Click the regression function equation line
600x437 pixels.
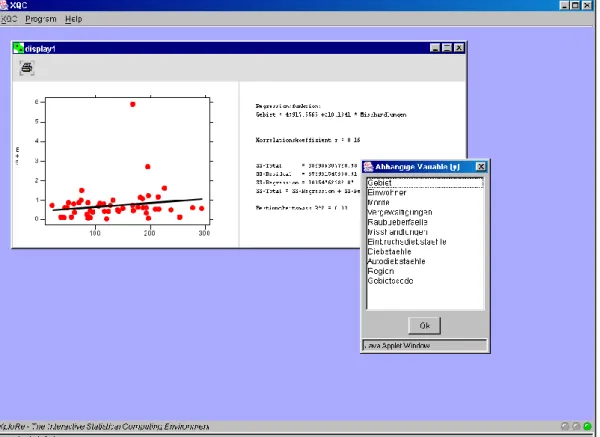[x=331, y=114]
